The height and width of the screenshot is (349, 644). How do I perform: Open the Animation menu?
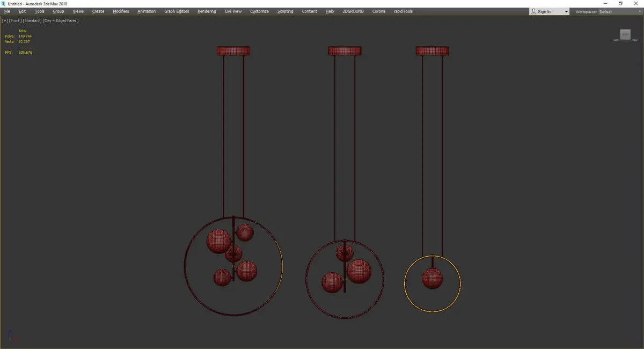click(147, 11)
